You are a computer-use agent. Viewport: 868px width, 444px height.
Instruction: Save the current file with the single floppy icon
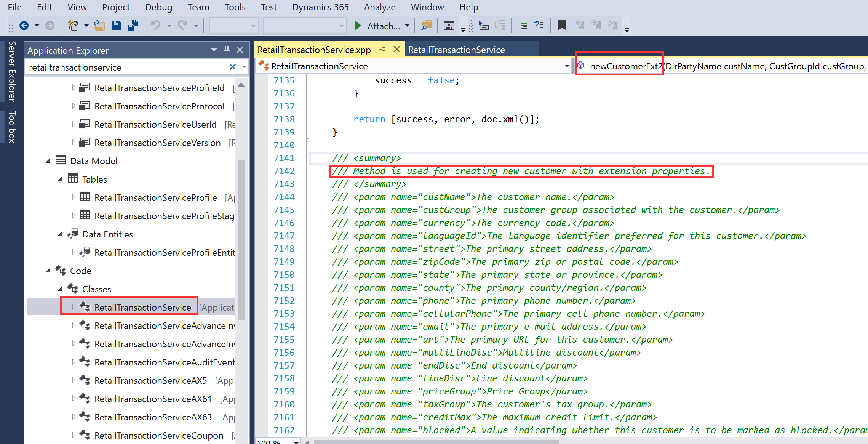tap(116, 26)
